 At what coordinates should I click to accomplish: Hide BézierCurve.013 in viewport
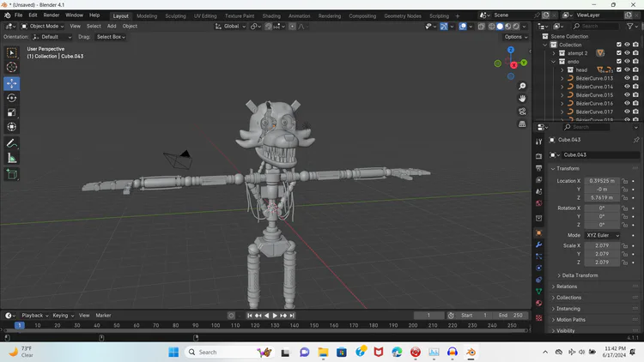[627, 78]
